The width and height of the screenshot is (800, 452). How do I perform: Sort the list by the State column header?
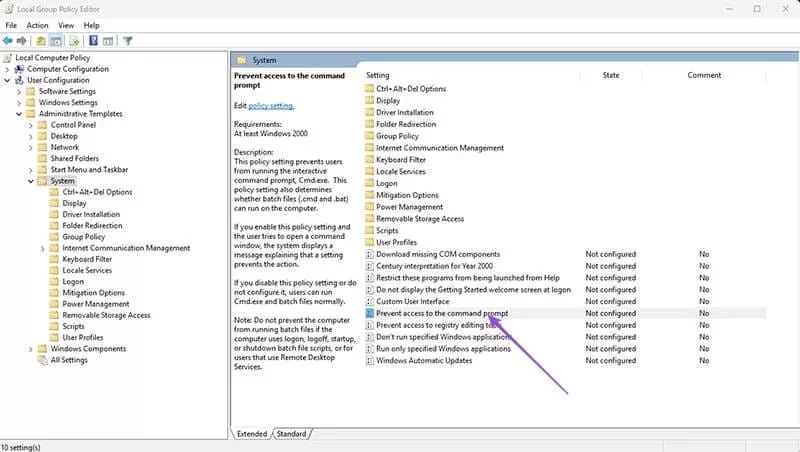611,75
